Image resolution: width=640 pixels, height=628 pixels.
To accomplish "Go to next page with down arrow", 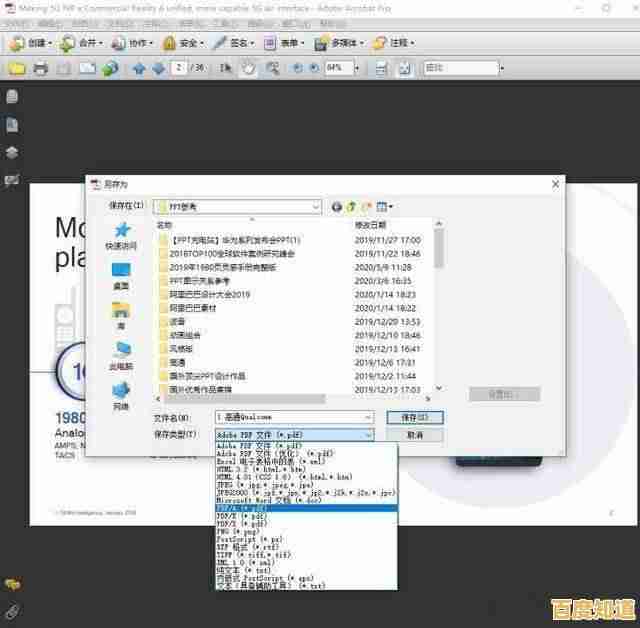I will (158, 69).
